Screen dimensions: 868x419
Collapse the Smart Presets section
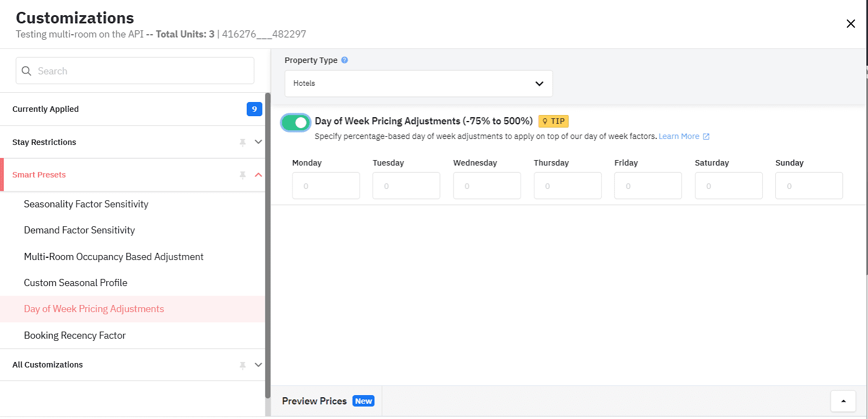pos(258,175)
